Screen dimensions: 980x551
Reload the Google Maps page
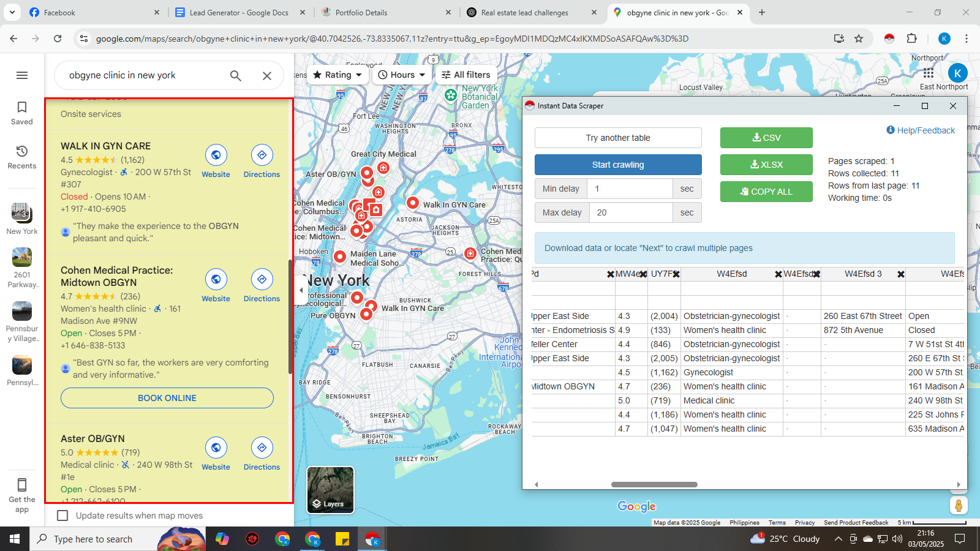[x=58, y=39]
